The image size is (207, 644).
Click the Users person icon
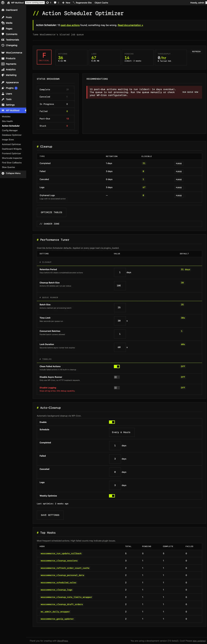pyautogui.click(x=3, y=94)
